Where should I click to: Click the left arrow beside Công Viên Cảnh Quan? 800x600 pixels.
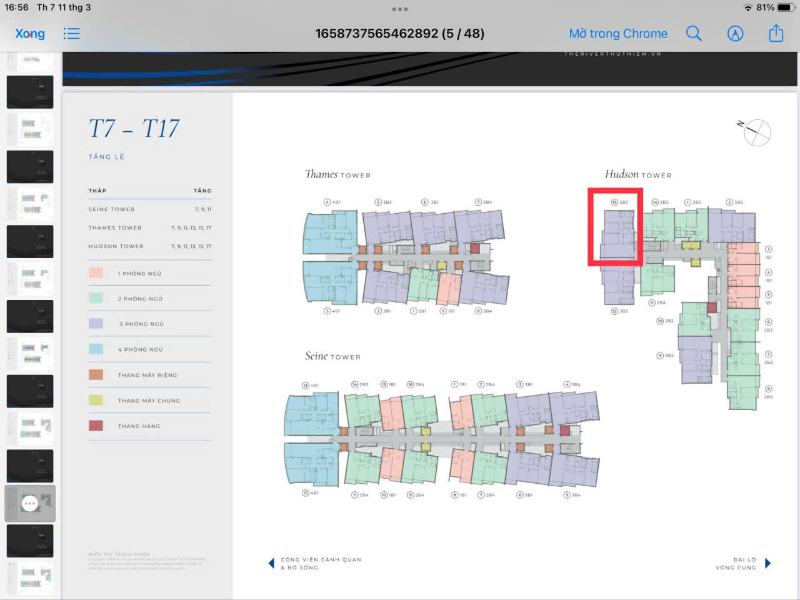pos(271,563)
